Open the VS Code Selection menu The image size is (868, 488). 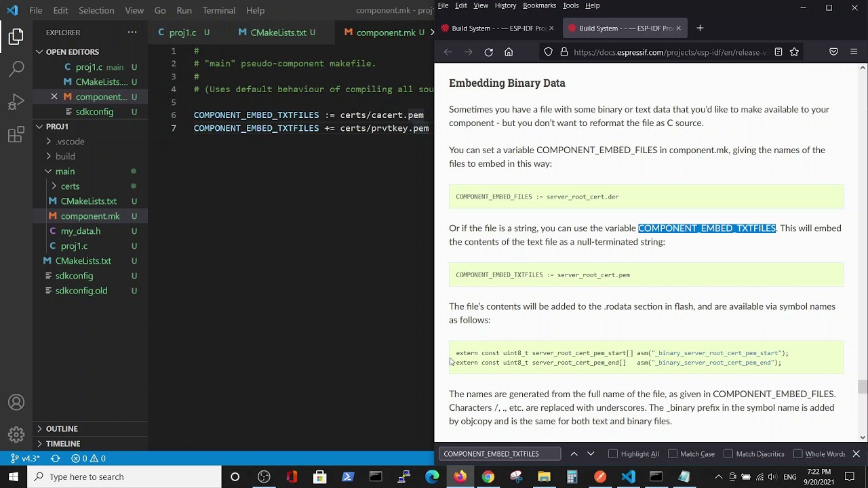coord(96,11)
